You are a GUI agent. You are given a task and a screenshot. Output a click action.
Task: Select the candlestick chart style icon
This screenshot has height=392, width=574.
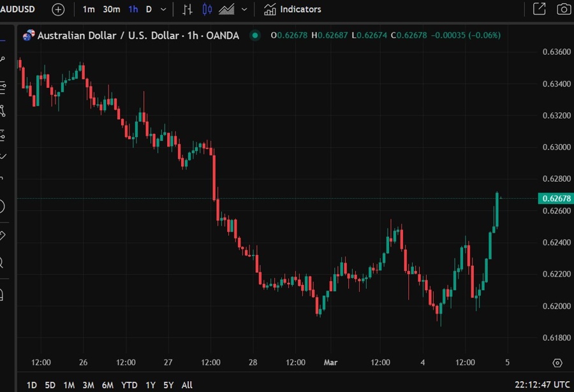coord(207,9)
